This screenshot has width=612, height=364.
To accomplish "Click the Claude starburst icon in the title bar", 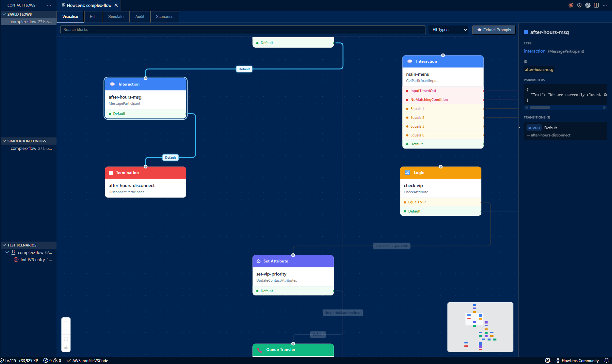I will click(571, 5).
